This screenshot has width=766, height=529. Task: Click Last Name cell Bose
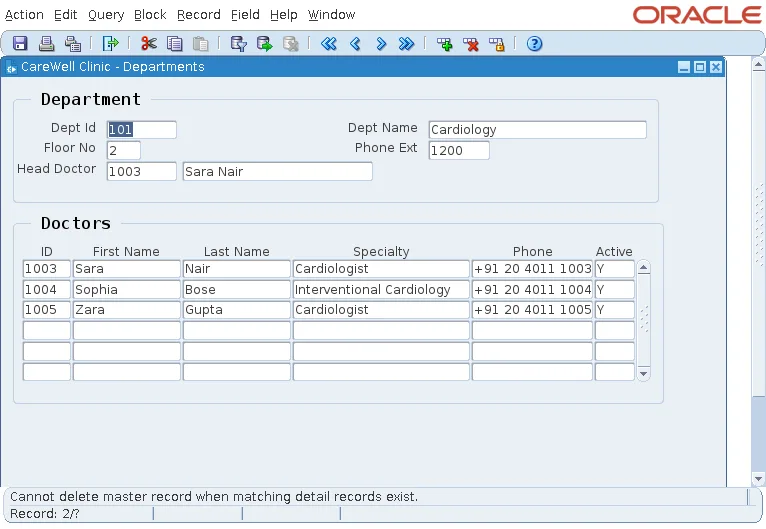click(x=237, y=290)
